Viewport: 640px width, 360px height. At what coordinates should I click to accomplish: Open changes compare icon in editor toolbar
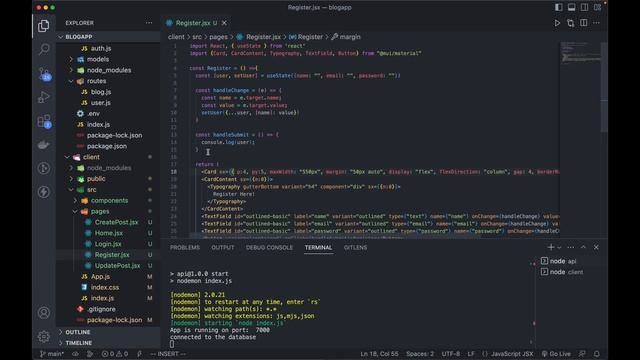(x=570, y=23)
